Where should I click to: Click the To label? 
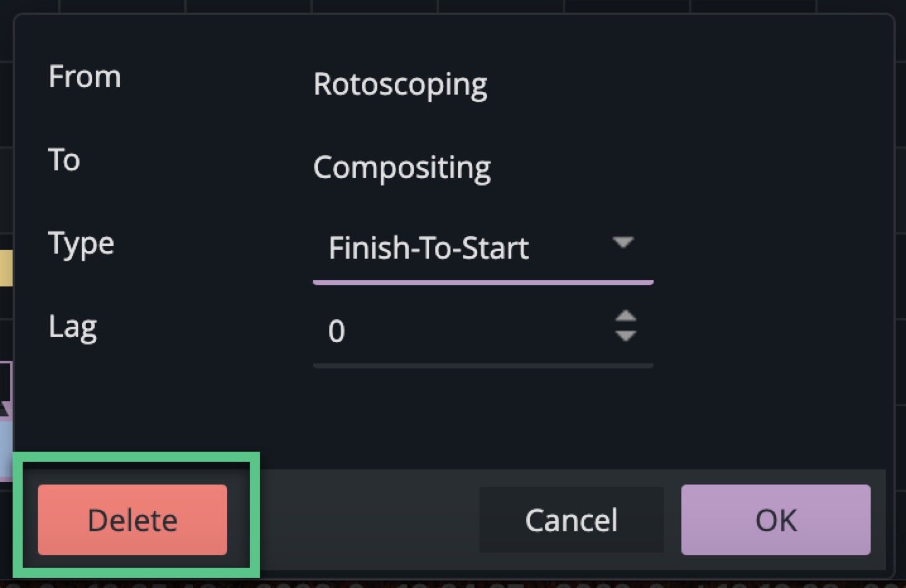click(64, 160)
